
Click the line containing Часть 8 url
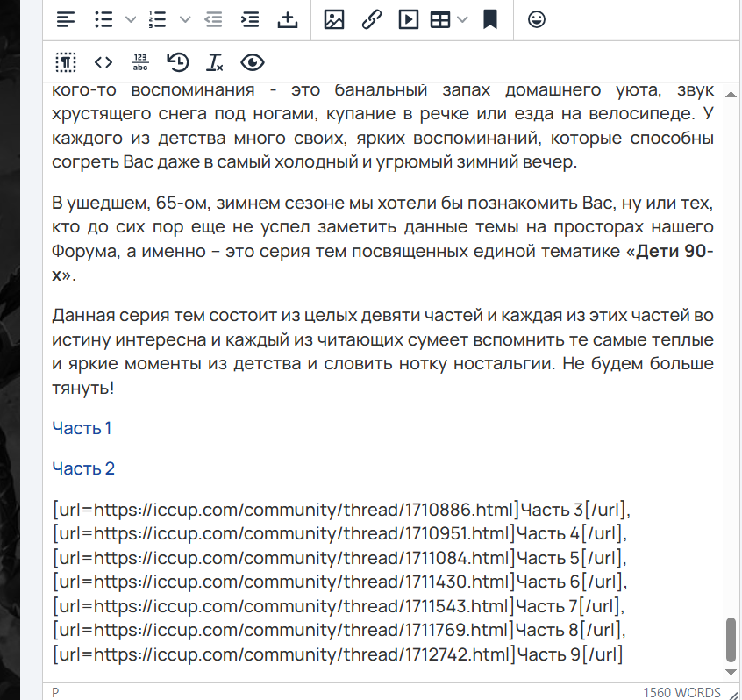(339, 630)
